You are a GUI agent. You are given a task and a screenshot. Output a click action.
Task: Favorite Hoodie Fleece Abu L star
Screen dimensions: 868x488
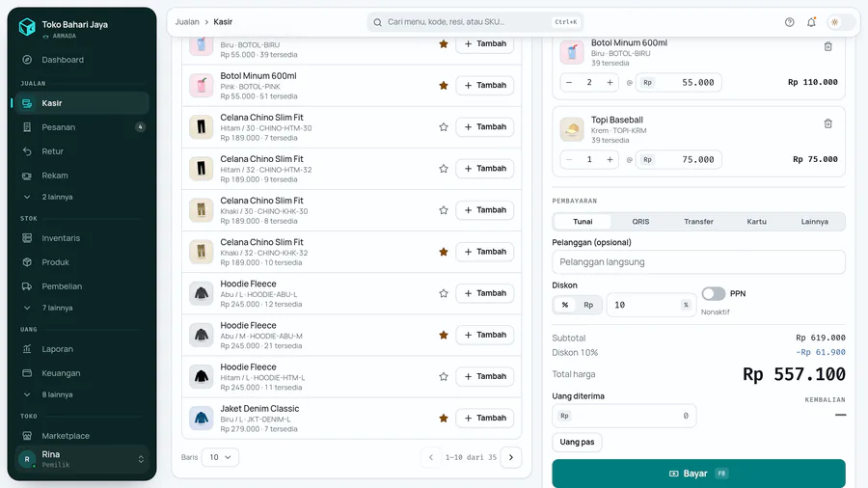[x=444, y=293]
